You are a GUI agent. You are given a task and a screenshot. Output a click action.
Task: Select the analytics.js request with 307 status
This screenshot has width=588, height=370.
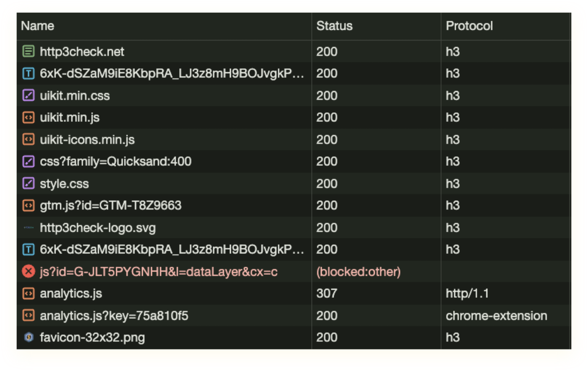point(71,293)
